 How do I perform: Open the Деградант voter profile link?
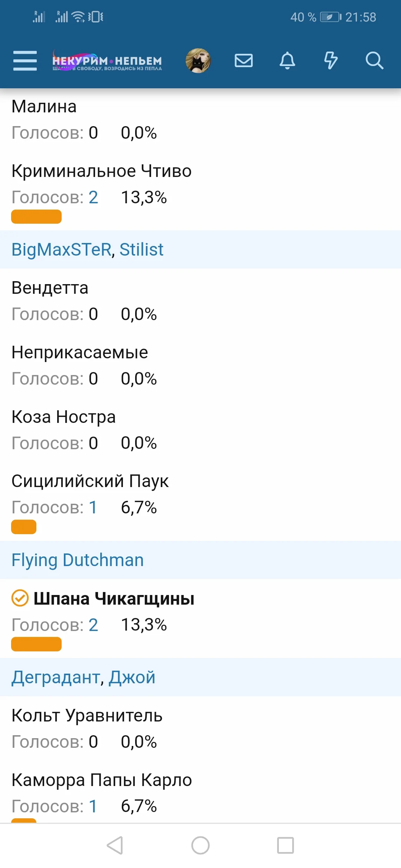[x=56, y=677]
